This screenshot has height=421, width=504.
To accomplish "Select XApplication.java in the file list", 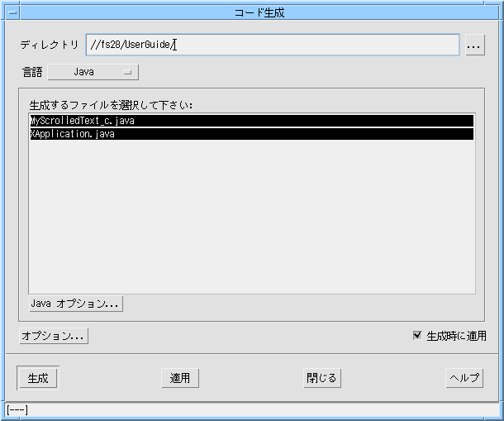I will pyautogui.click(x=252, y=134).
